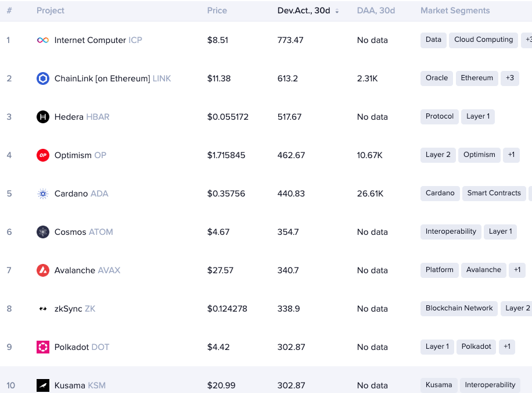532x393 pixels.
Task: Click Kusama's Interoperability tag
Action: (490, 385)
